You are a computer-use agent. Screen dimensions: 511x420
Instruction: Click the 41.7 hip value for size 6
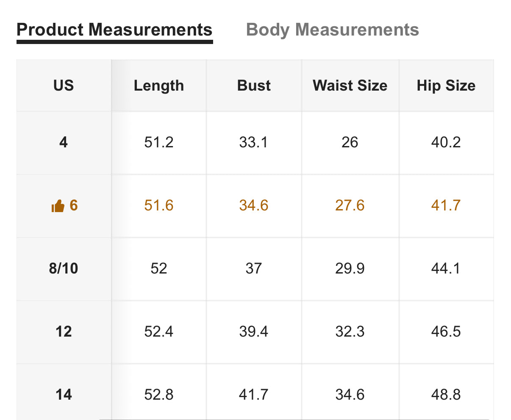446,205
